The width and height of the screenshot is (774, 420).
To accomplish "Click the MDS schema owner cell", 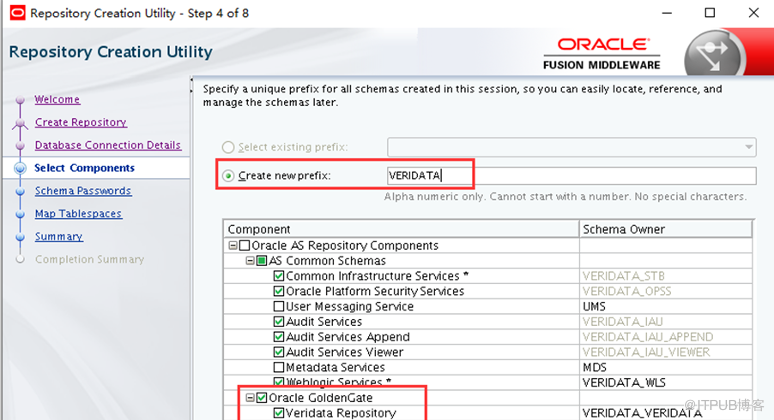I will pos(665,368).
